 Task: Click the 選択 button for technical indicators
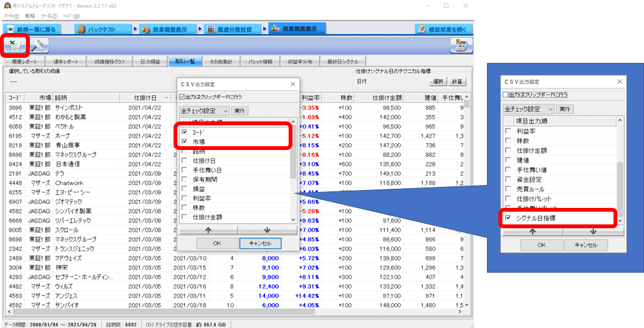pyautogui.click(x=438, y=82)
